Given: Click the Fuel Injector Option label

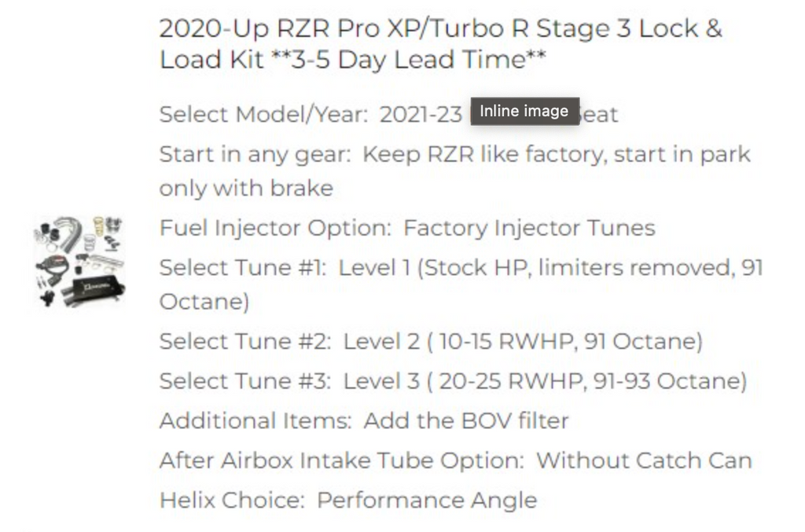Looking at the screenshot, I should click(276, 228).
